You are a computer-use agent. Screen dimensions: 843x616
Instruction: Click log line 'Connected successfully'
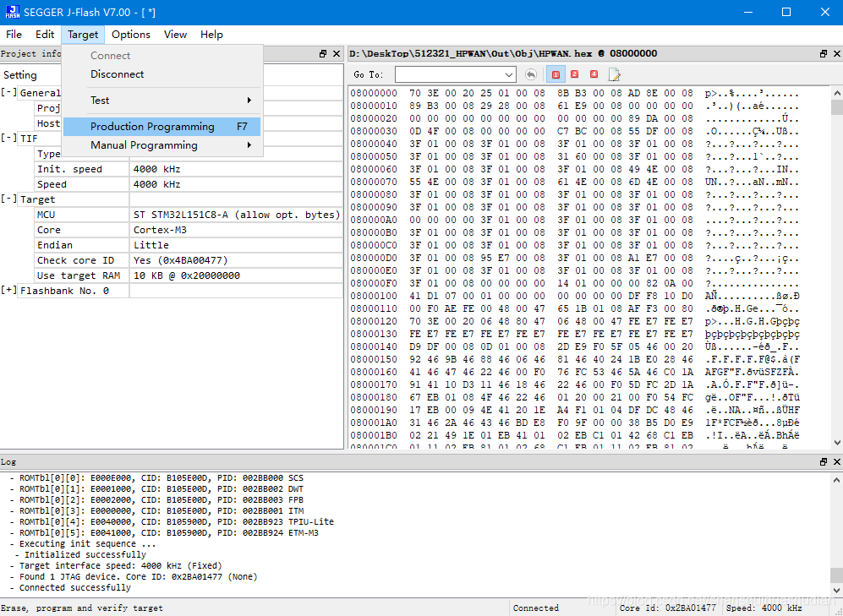click(70, 587)
